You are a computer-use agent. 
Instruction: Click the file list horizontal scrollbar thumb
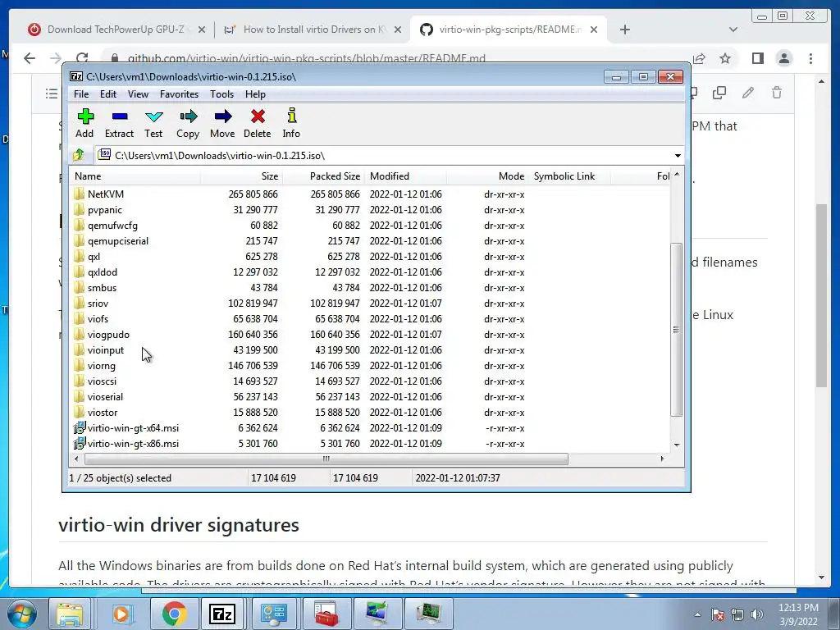[x=326, y=459]
